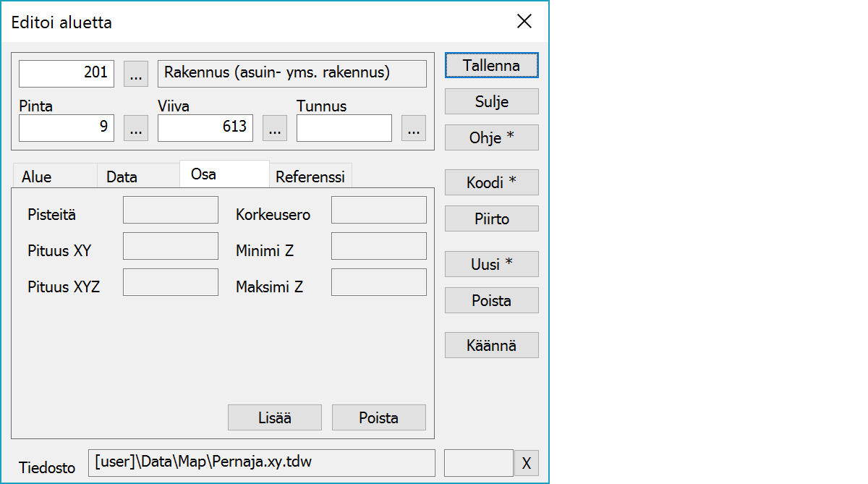
Task: Click the Koodi * button
Action: point(491,183)
